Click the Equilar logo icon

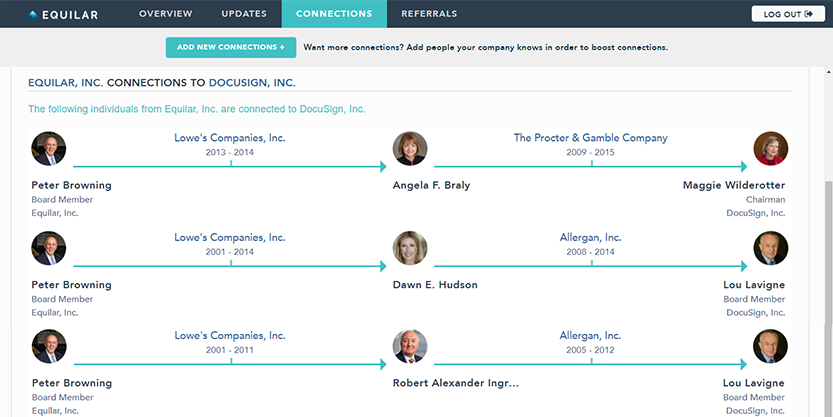coord(33,15)
